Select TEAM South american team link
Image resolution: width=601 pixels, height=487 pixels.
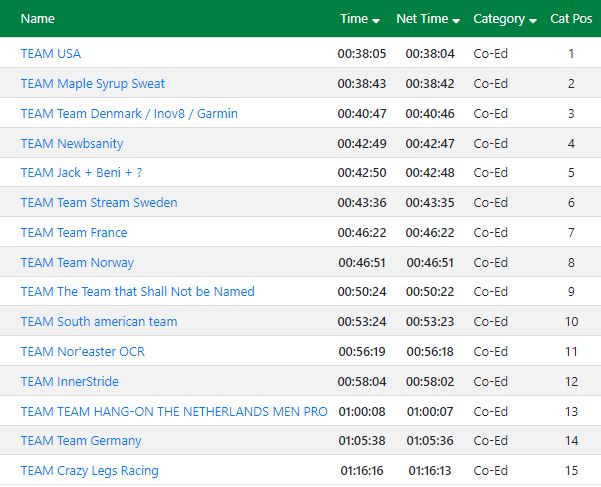point(99,321)
